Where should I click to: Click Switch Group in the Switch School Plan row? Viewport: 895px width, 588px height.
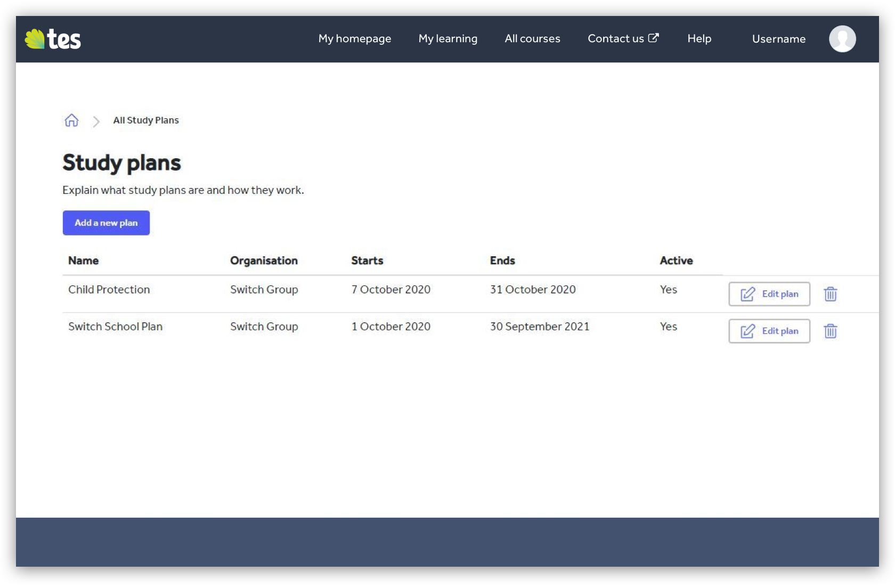(x=264, y=326)
